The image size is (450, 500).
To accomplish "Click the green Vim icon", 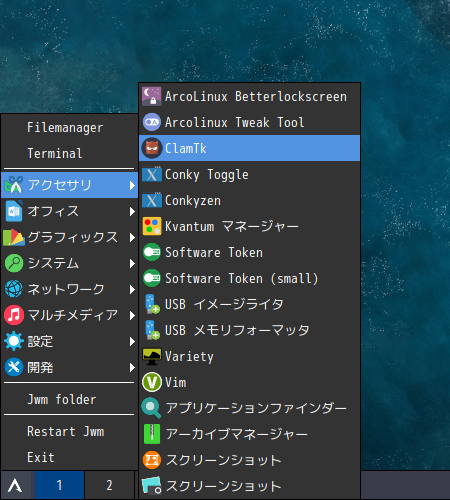I will (x=152, y=382).
